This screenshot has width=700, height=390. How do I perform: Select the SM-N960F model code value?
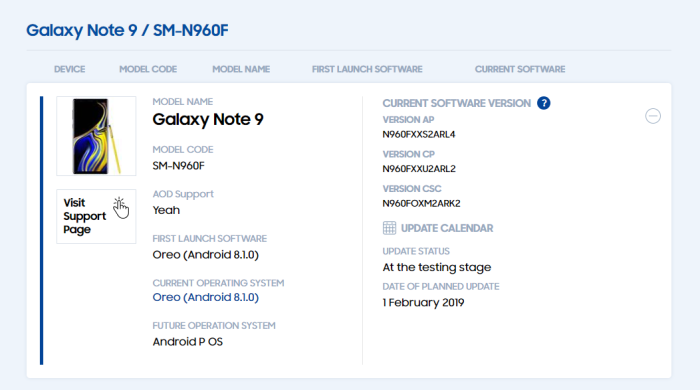[x=179, y=166]
